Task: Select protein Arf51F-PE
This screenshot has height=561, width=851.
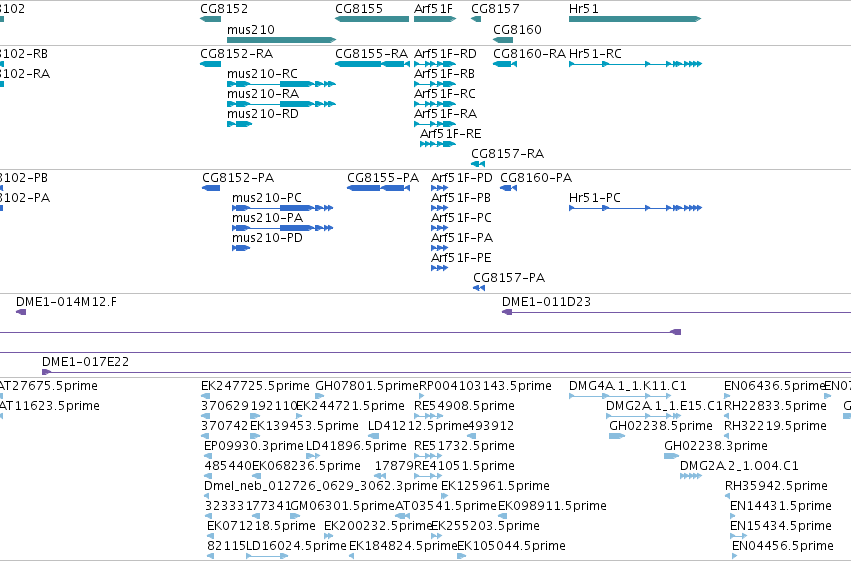Action: point(440,268)
